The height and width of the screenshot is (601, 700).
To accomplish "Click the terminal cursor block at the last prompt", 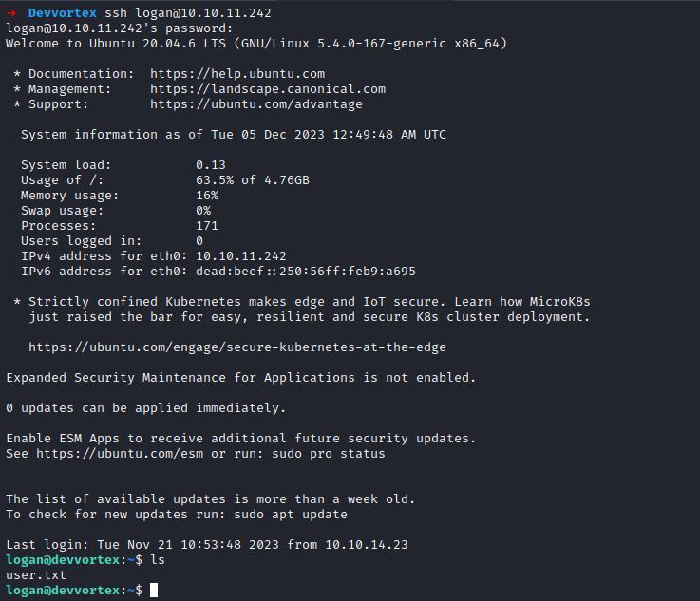I will [154, 591].
